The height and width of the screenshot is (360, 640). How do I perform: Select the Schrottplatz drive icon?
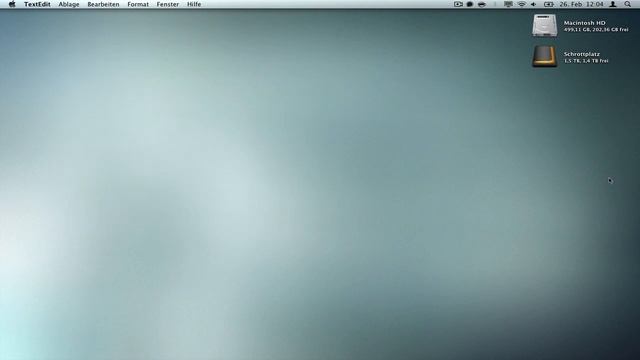point(544,56)
